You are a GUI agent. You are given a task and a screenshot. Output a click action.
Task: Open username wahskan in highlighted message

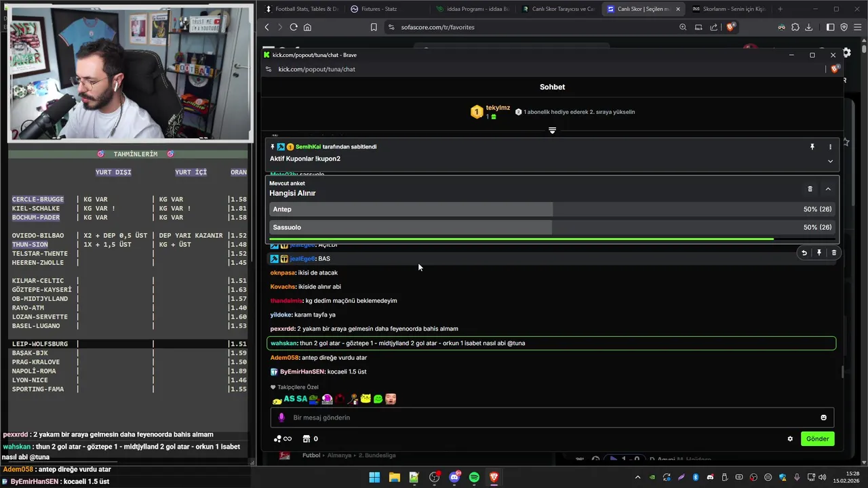[284, 343]
